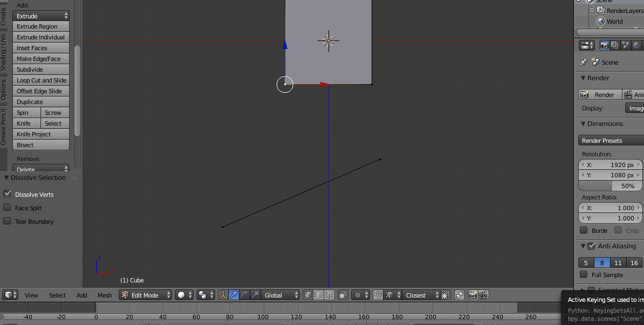Click the Inset Faces button
Screen dimensions: 644x325
(x=41, y=47)
